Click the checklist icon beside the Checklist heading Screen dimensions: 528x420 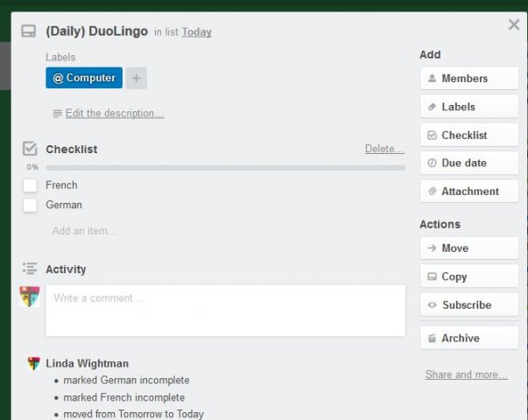pyautogui.click(x=30, y=149)
